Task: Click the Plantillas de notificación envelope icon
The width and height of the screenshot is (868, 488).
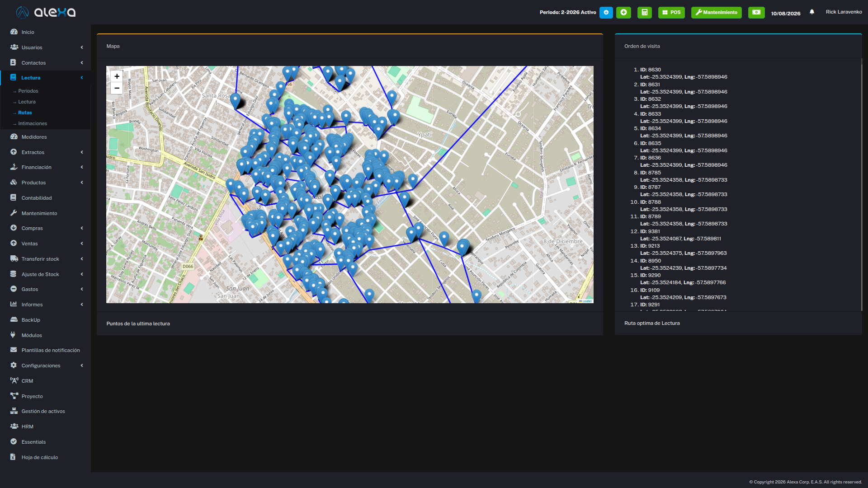Action: 14,350
